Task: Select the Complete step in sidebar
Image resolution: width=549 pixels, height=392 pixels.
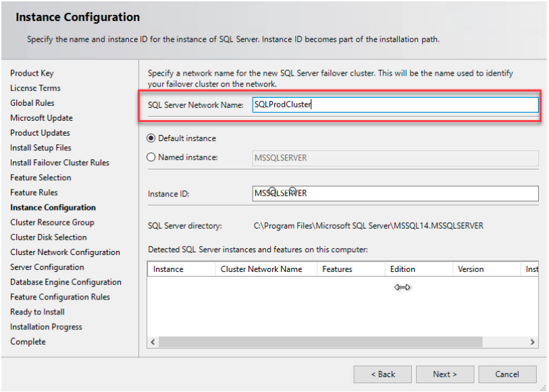Action: pos(28,341)
